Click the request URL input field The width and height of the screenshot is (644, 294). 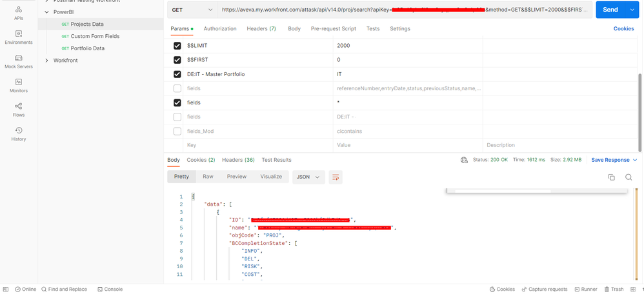pos(405,10)
